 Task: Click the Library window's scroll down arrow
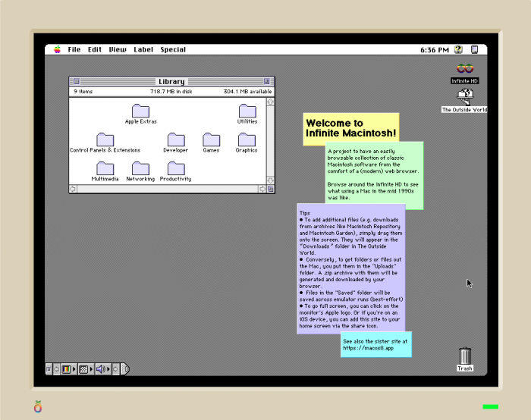pos(270,180)
